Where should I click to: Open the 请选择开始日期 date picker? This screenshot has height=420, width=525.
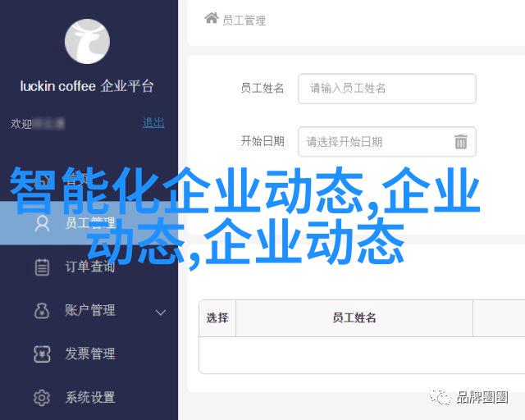[386, 142]
